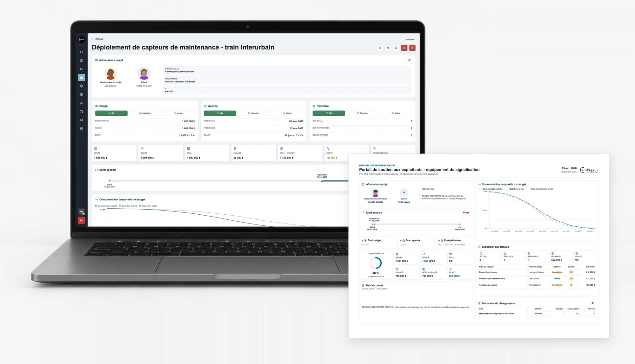This screenshot has width=635, height=364.
Task: Select the OK status in Périmètre card
Action: [x=329, y=113]
